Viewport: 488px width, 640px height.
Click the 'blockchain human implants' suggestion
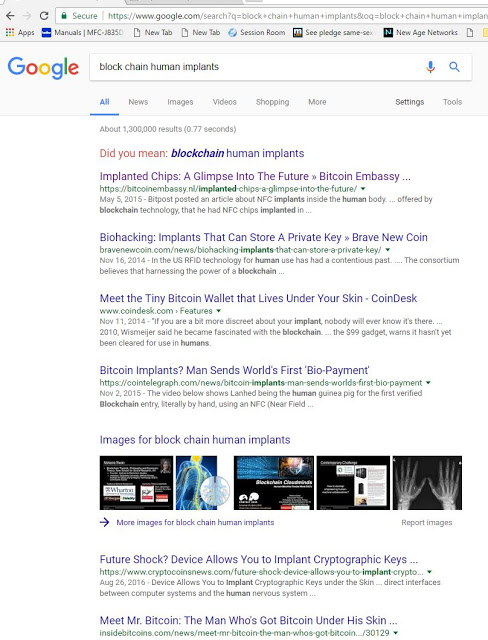[x=237, y=153]
